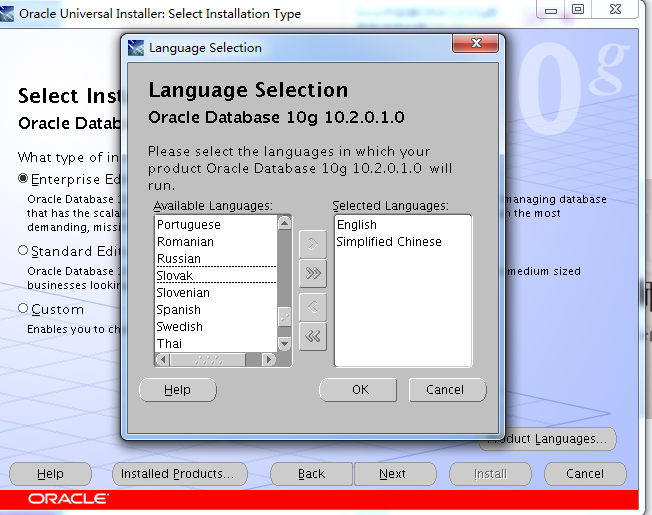652x515 pixels.
Task: Select Russian in Available Languages
Action: 216,259
